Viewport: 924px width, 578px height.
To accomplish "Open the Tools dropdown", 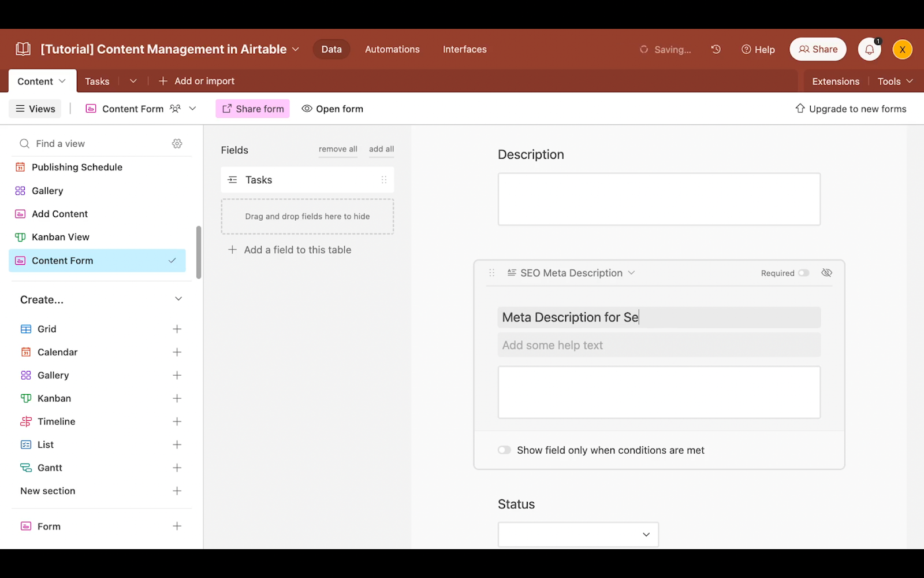I will click(895, 81).
